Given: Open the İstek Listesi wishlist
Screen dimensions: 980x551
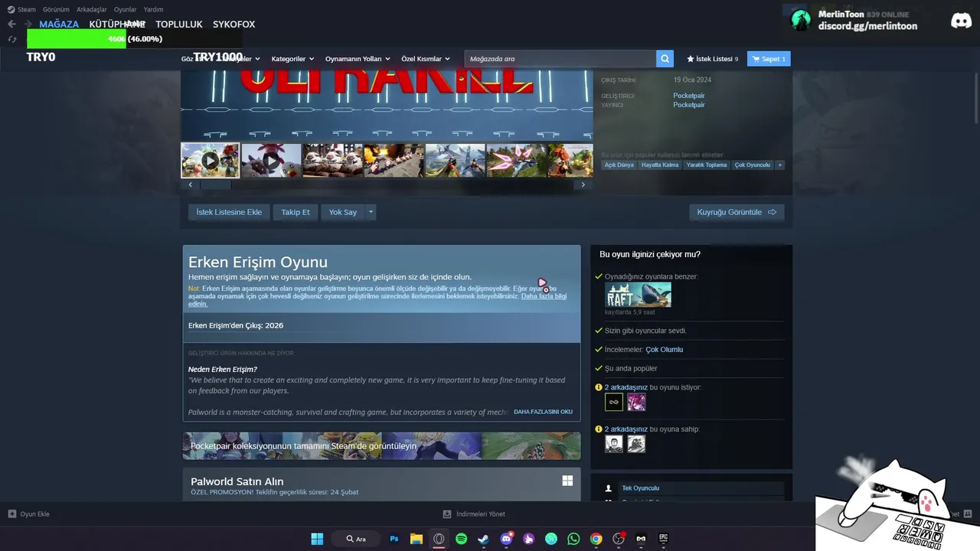Looking at the screenshot, I should tap(712, 59).
